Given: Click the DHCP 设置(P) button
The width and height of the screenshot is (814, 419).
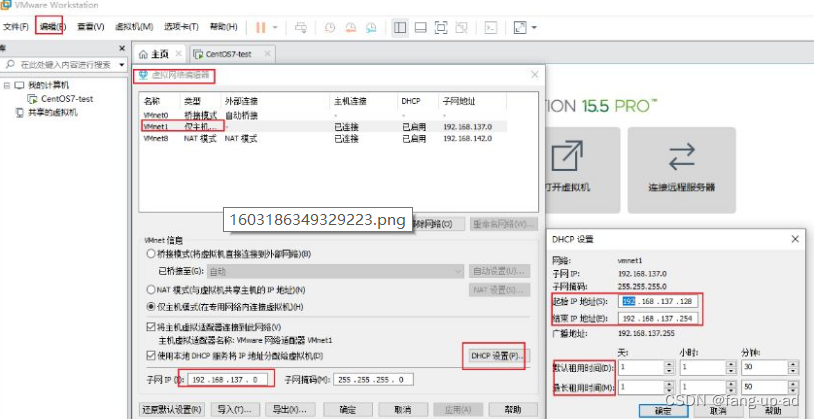Looking at the screenshot, I should (x=494, y=356).
